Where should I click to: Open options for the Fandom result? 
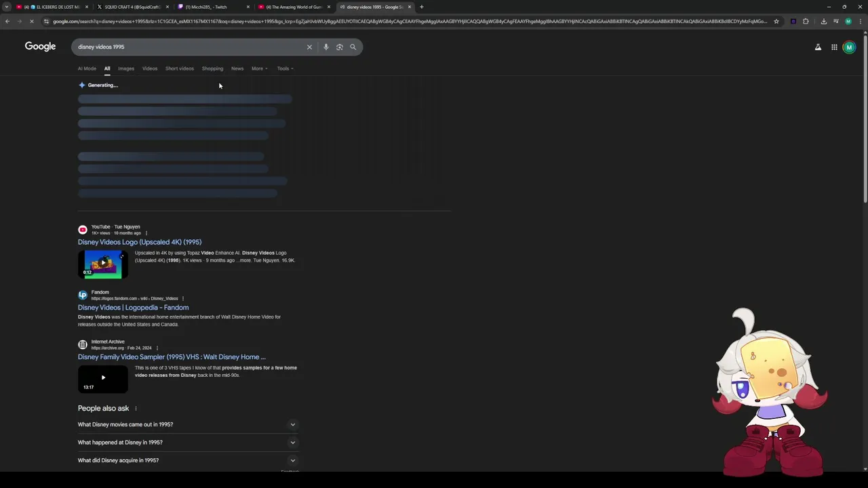click(x=182, y=298)
